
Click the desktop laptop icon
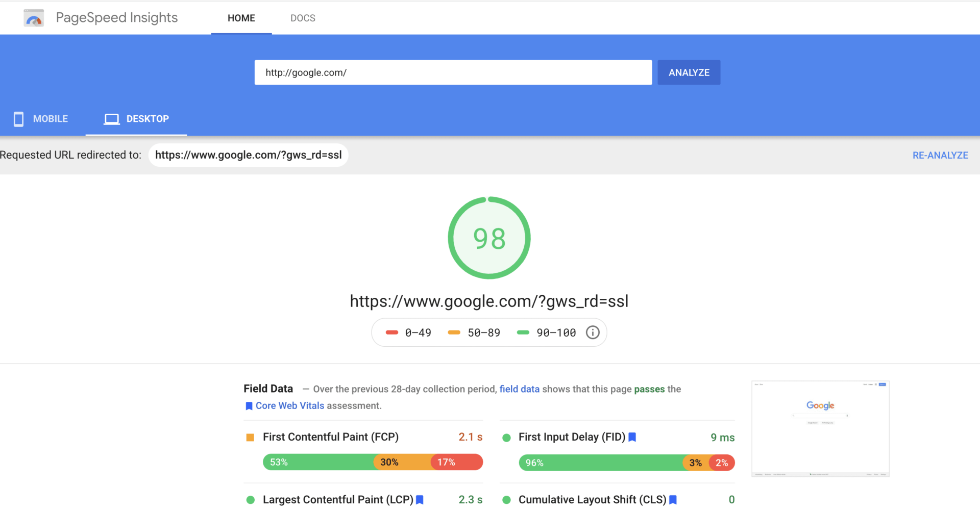click(x=112, y=119)
